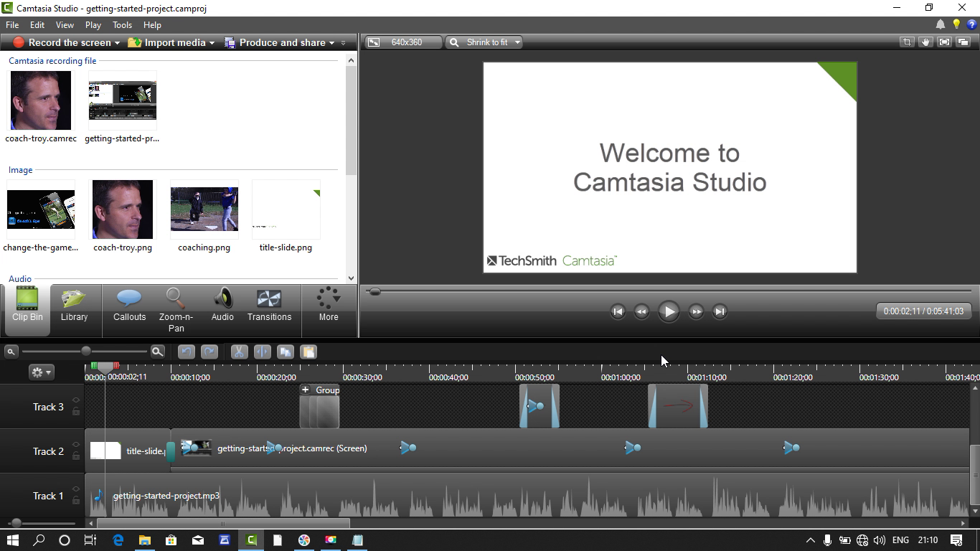Click Produce and share button
This screenshot has width=980, height=551.
tap(275, 42)
